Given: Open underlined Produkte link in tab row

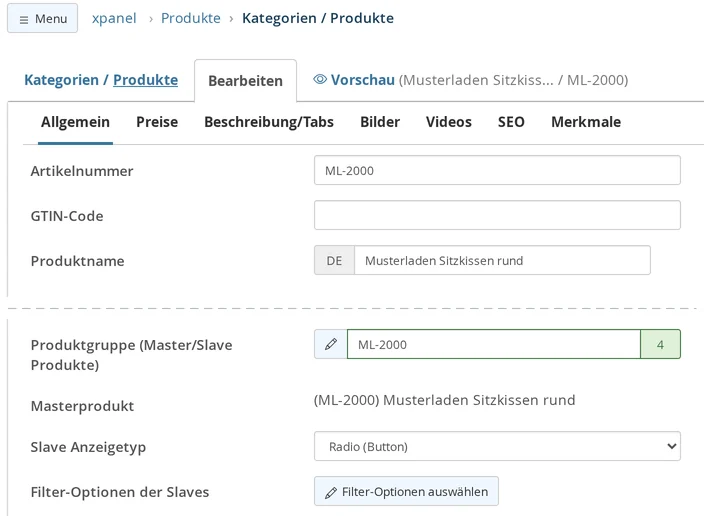Looking at the screenshot, I should tap(145, 80).
